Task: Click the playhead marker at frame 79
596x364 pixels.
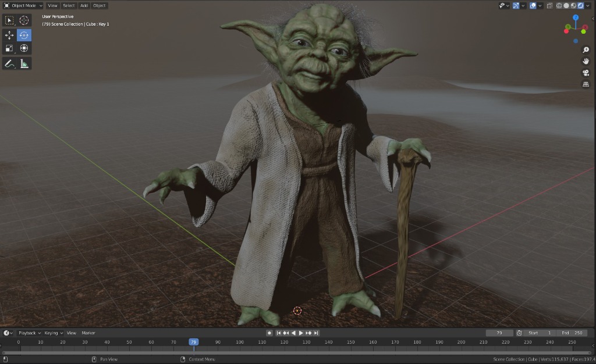Action: [x=193, y=342]
